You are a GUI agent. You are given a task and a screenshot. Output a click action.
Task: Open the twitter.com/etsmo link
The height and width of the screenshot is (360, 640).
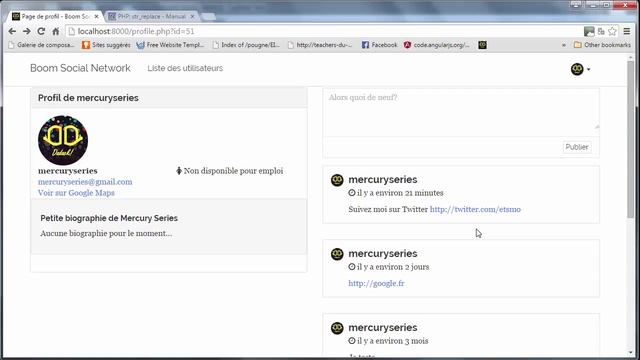475,209
